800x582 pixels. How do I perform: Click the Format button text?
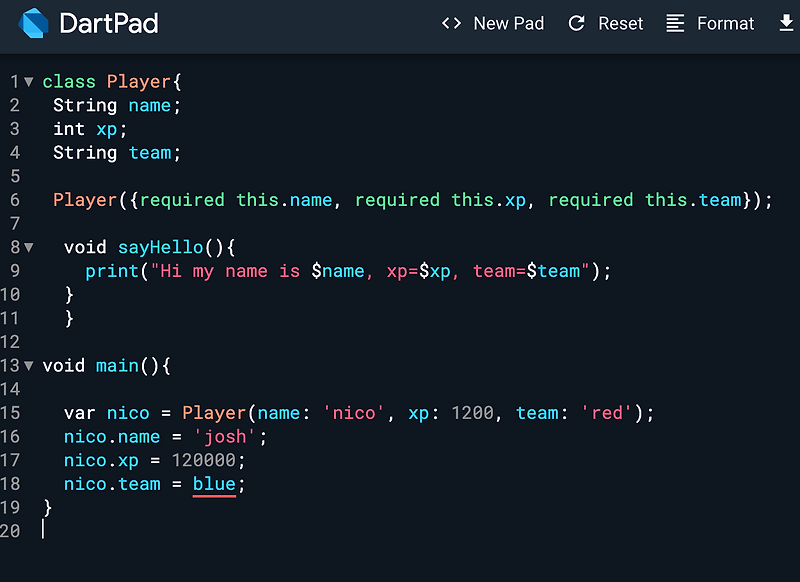click(x=726, y=23)
